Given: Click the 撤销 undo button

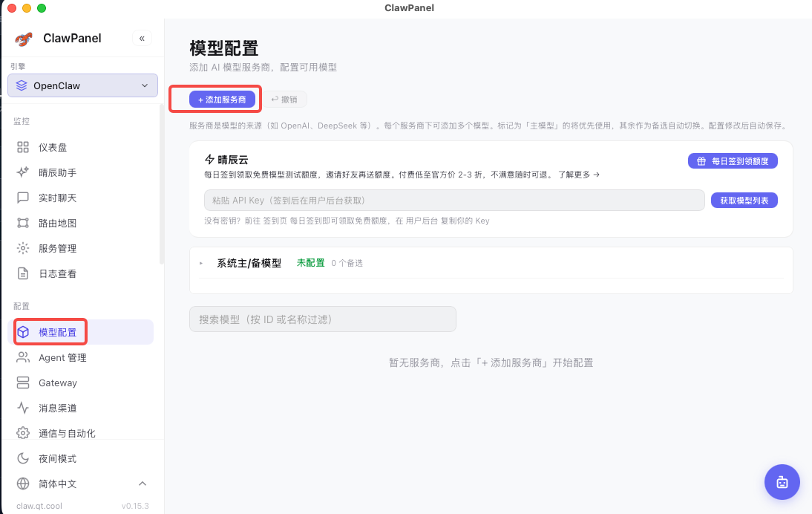Looking at the screenshot, I should (x=285, y=100).
